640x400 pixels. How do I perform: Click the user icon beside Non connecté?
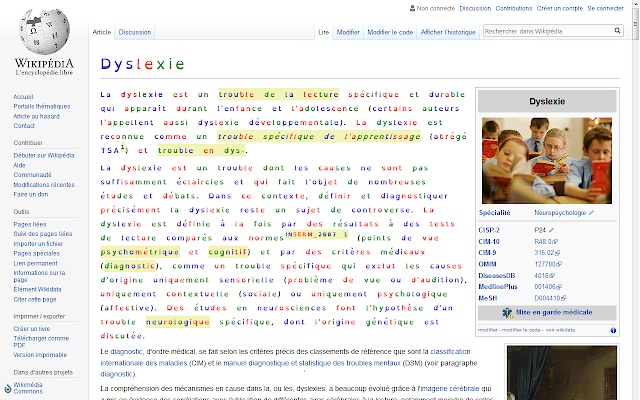pos(412,8)
